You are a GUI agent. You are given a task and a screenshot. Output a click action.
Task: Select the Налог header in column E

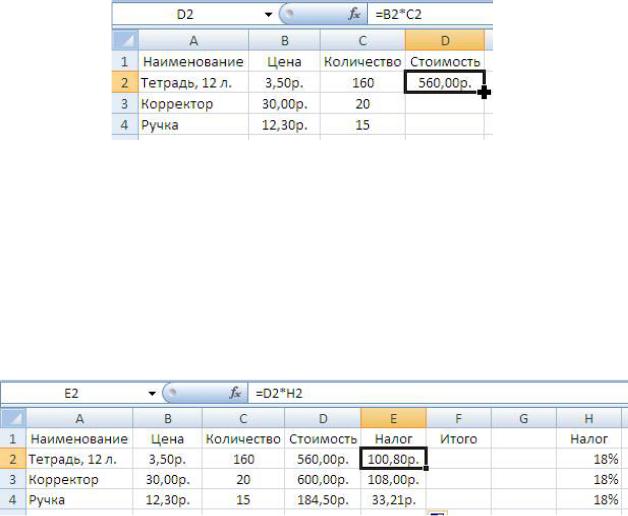[x=393, y=439]
